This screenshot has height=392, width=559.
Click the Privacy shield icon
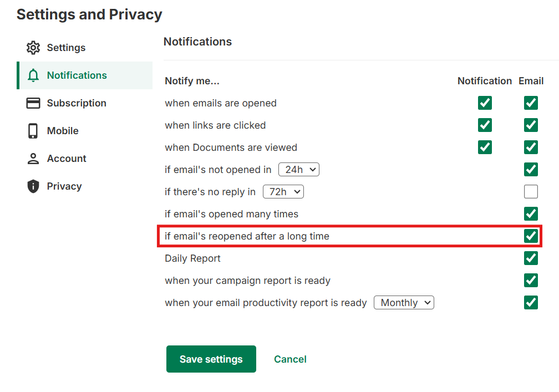click(33, 186)
